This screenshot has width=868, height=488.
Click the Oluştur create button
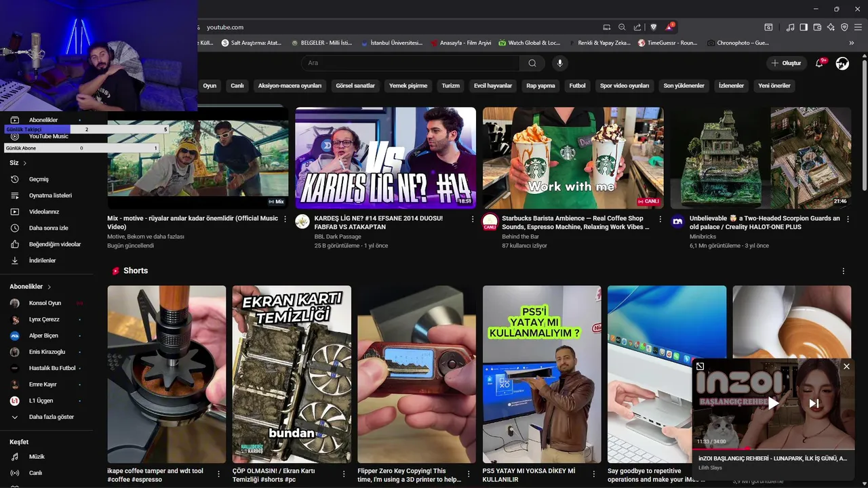click(x=787, y=63)
